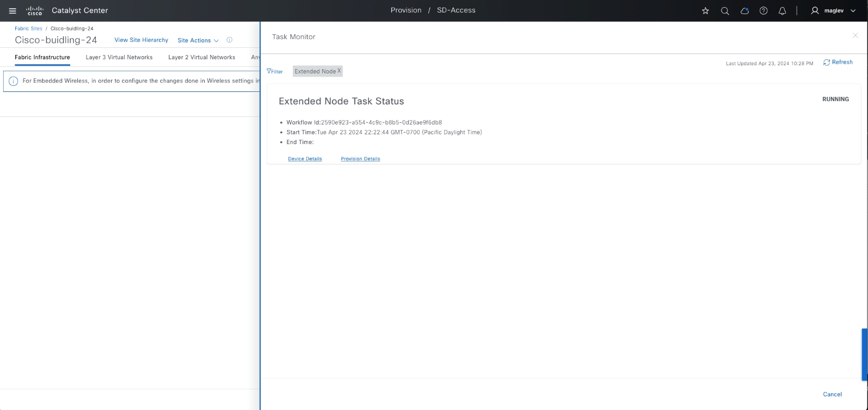868x410 pixels.
Task: Click the cloud status icon
Action: point(745,11)
